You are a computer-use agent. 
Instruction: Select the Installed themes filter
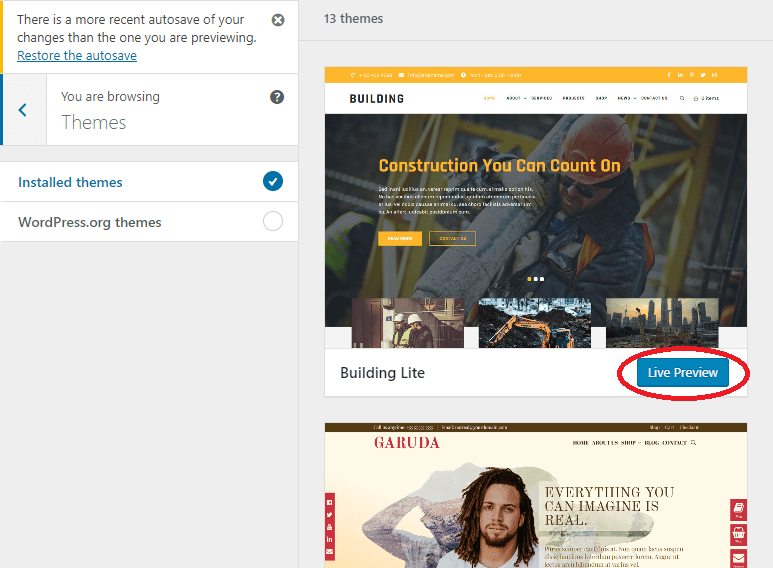coord(149,182)
